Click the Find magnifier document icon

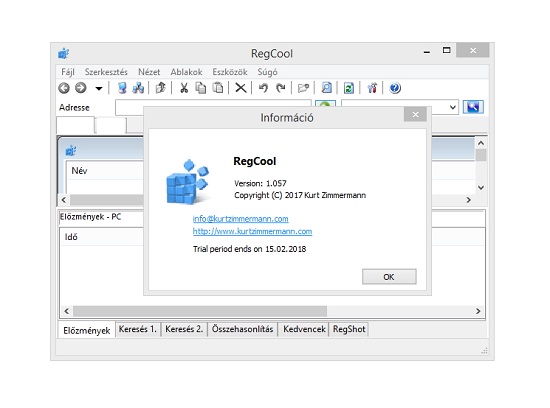(326, 88)
